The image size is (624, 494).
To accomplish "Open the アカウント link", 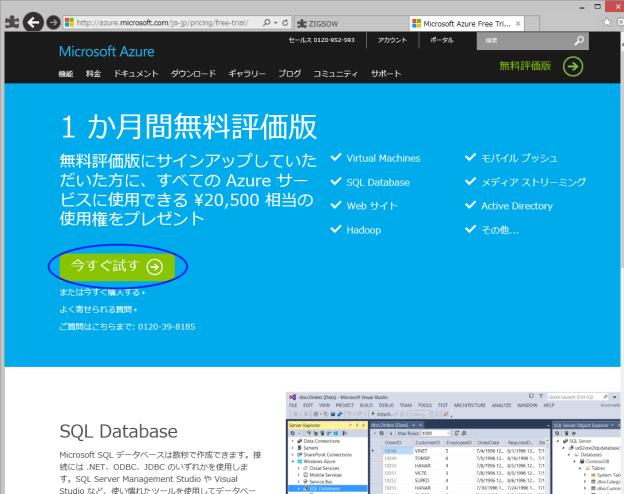I will (392, 40).
